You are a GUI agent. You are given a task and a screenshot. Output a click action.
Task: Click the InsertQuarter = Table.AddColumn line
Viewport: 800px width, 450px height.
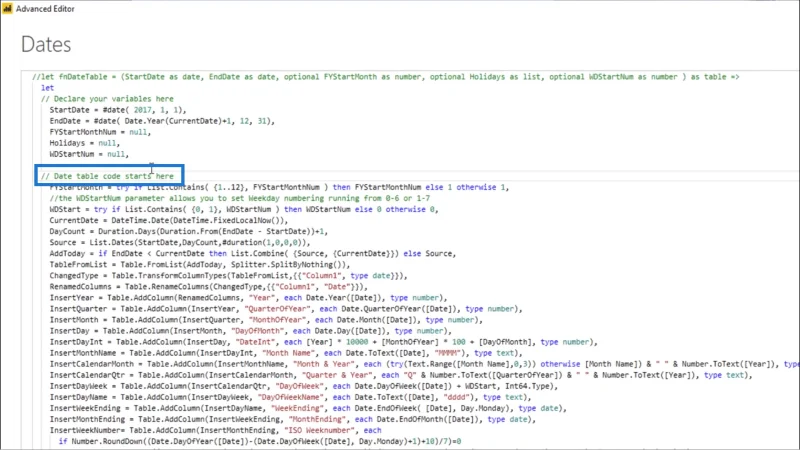(286, 309)
